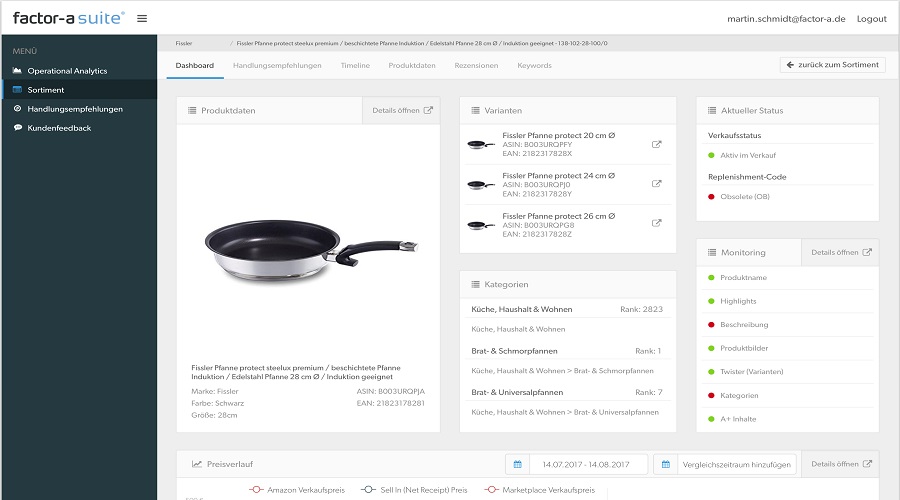Screen dimensions: 900x500
Task: Click the main frying pan product image
Action: coord(311,251)
